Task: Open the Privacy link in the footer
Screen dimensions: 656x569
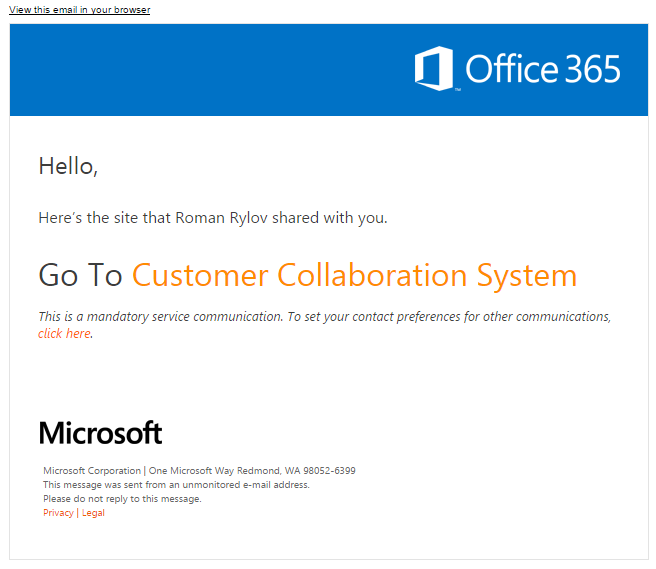Action: [x=58, y=513]
